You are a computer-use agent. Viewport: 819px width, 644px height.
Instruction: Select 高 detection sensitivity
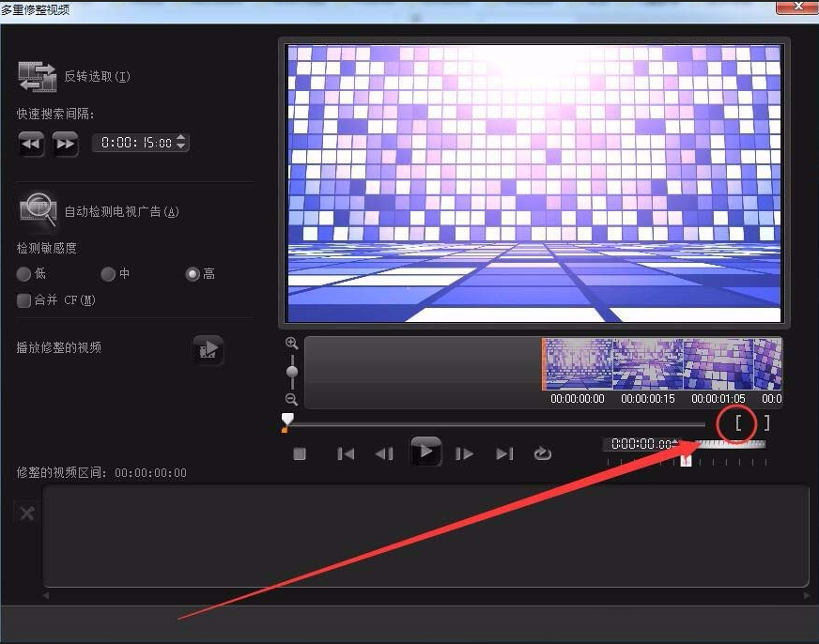(x=193, y=274)
